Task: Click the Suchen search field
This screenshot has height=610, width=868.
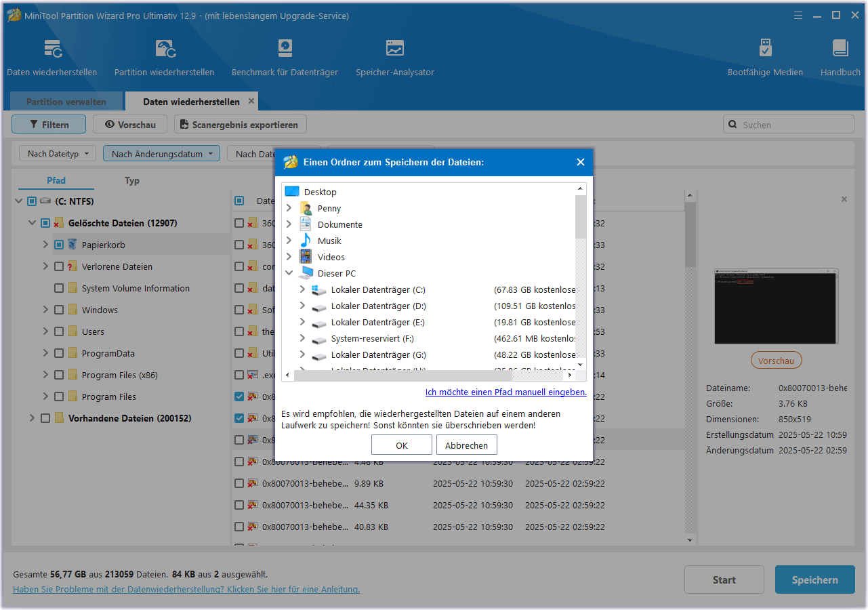Action: [x=789, y=125]
